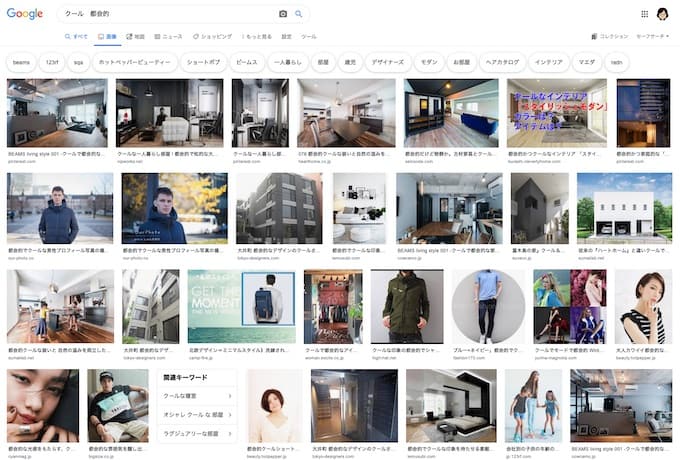Switch to the 地図 tab
This screenshot has width=680, height=460.
[x=135, y=36]
